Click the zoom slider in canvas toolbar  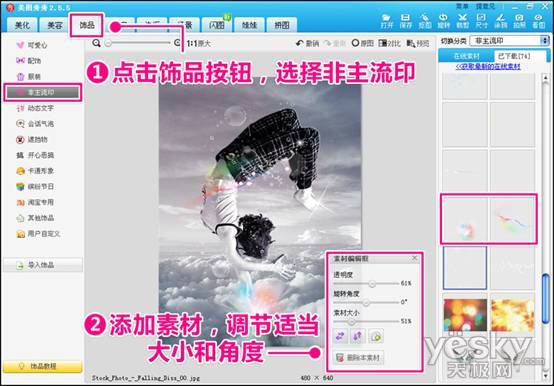tap(138, 43)
